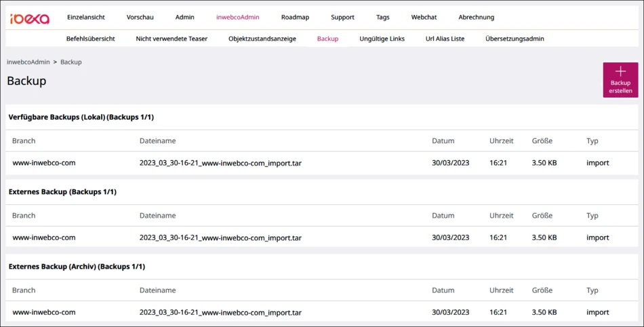Switch to the Übersetzungsadmin tab

[x=515, y=39]
